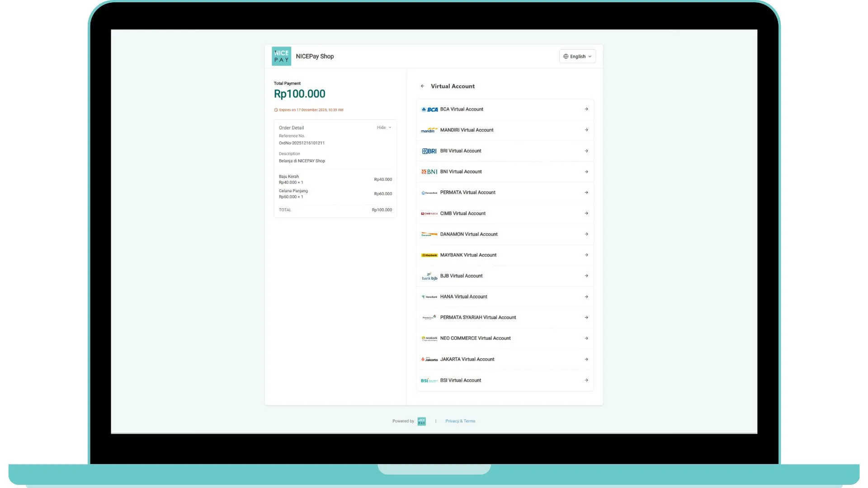The width and height of the screenshot is (868, 488).
Task: Click the Danamon bank logo
Action: tap(429, 235)
